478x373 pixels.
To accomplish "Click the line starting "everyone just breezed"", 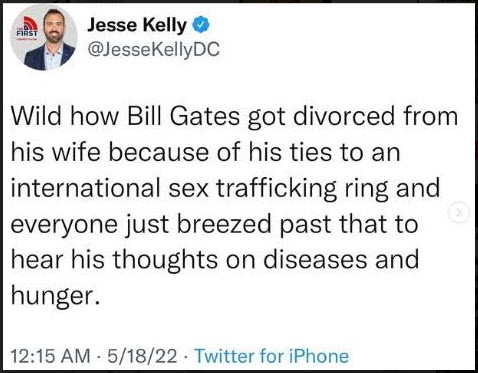I will [x=214, y=225].
